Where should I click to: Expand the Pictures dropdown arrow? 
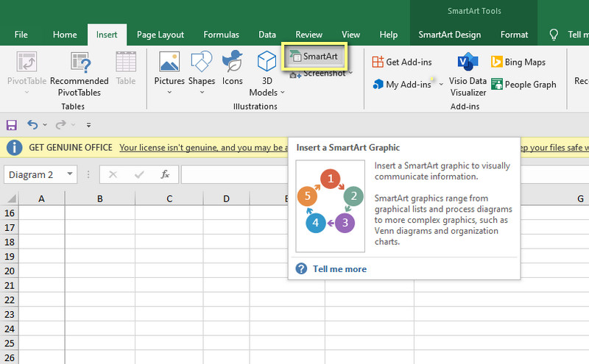pyautogui.click(x=169, y=92)
